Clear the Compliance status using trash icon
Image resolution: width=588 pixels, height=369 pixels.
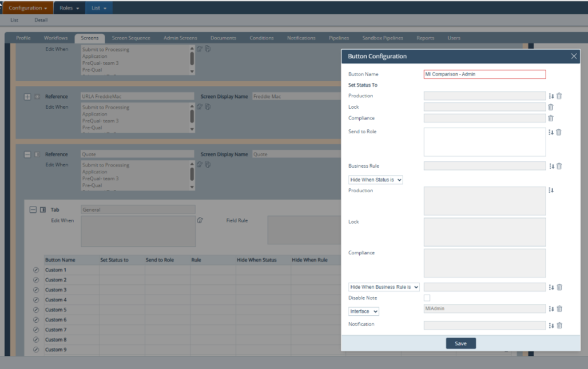551,118
